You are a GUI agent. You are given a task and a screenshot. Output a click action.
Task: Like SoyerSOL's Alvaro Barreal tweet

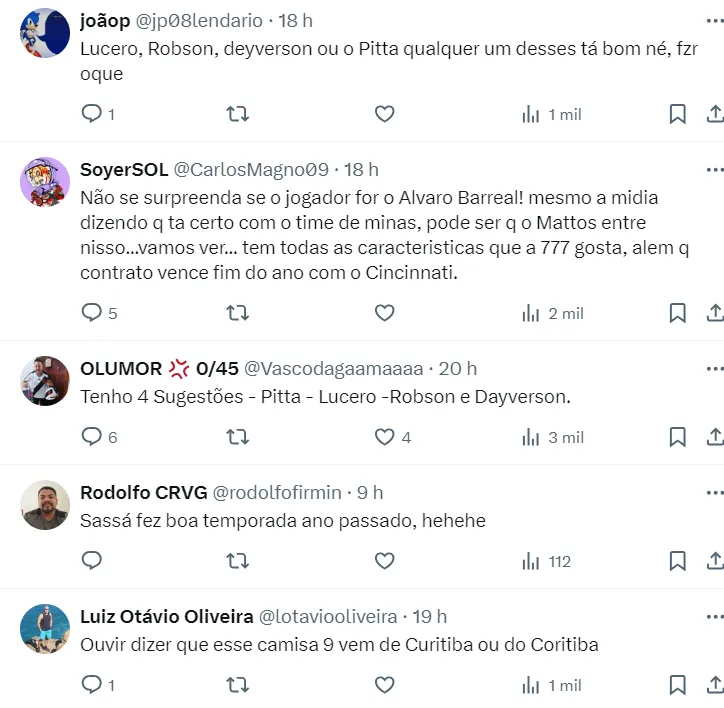tap(384, 313)
